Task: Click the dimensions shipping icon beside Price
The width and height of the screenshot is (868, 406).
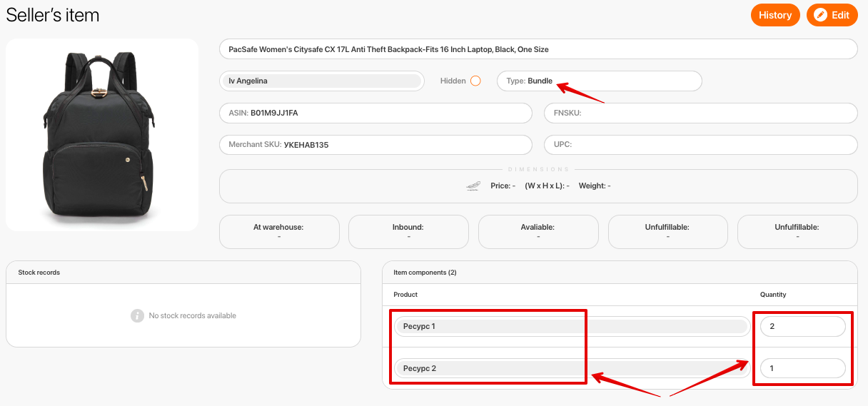Action: tap(473, 186)
